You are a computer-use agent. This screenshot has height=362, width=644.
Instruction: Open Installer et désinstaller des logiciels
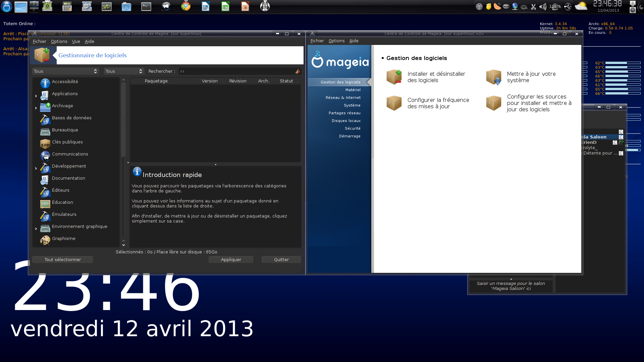pos(436,77)
